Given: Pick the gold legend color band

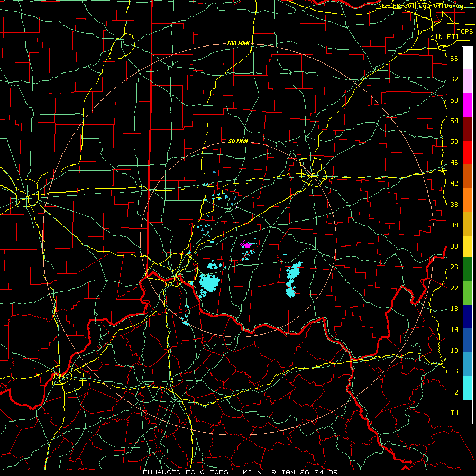Looking at the screenshot, I should click(x=467, y=224).
